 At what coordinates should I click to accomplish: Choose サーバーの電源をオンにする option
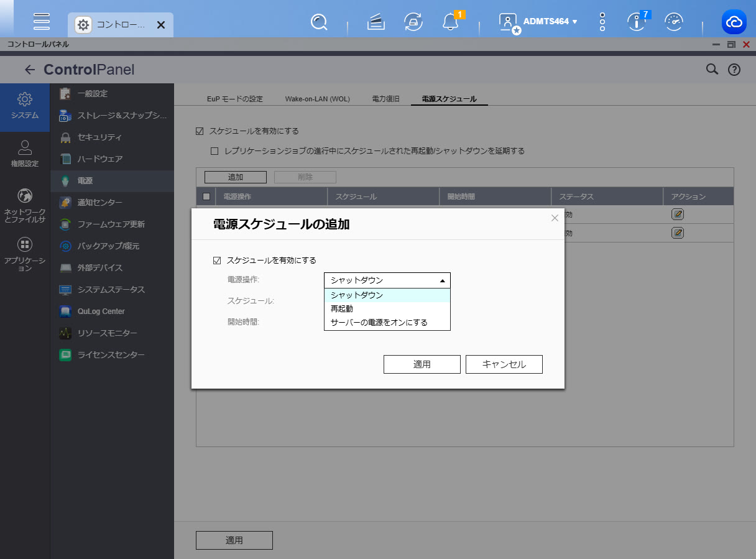click(x=379, y=323)
